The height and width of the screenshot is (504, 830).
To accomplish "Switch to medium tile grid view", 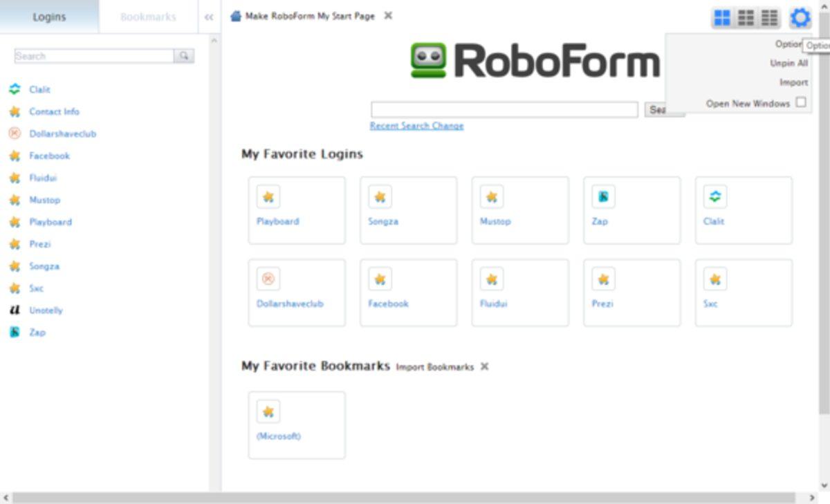I will pyautogui.click(x=746, y=18).
